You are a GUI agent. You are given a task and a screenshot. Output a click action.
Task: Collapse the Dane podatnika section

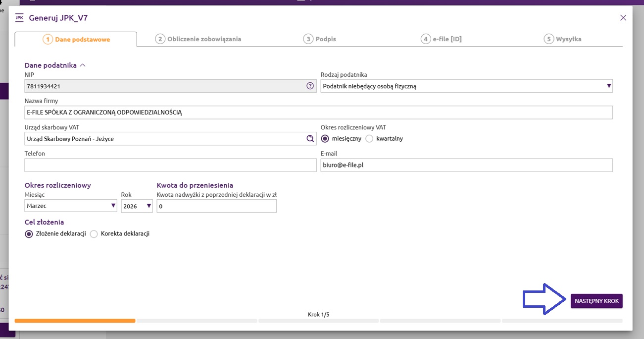point(83,65)
